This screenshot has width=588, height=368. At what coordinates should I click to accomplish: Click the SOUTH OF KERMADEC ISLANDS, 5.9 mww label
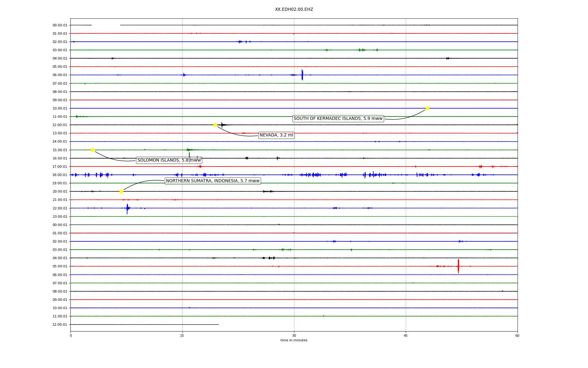(x=338, y=119)
